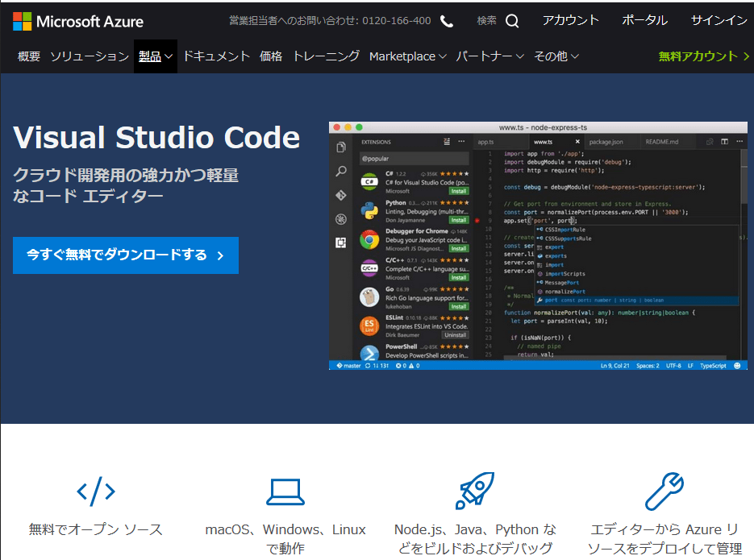Expand the Marketplace dropdown
The height and width of the screenshot is (560, 754).
coord(408,56)
